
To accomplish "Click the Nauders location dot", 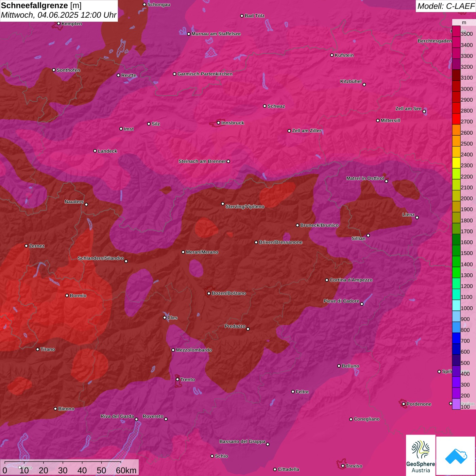I will (86, 204).
